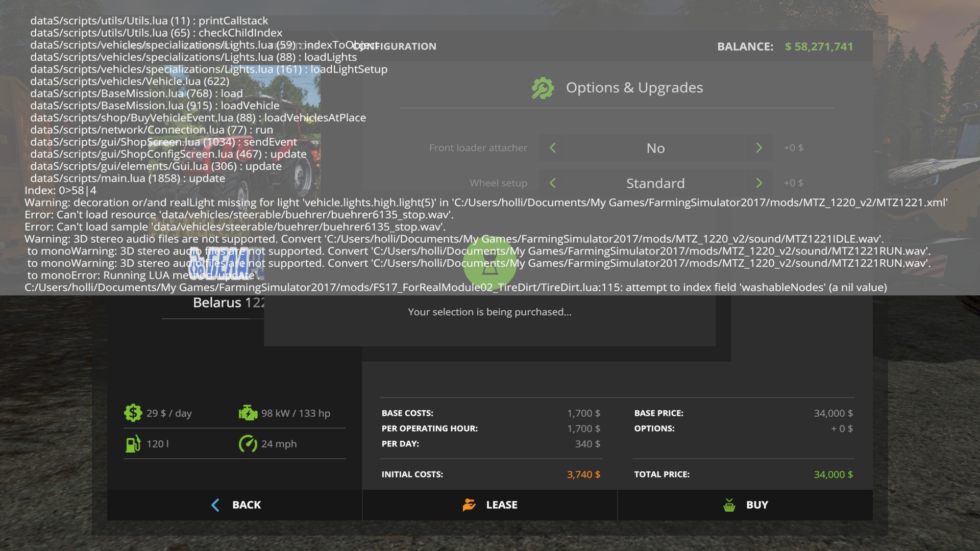Click the engine power icon
The image size is (980, 551).
pyautogui.click(x=248, y=413)
